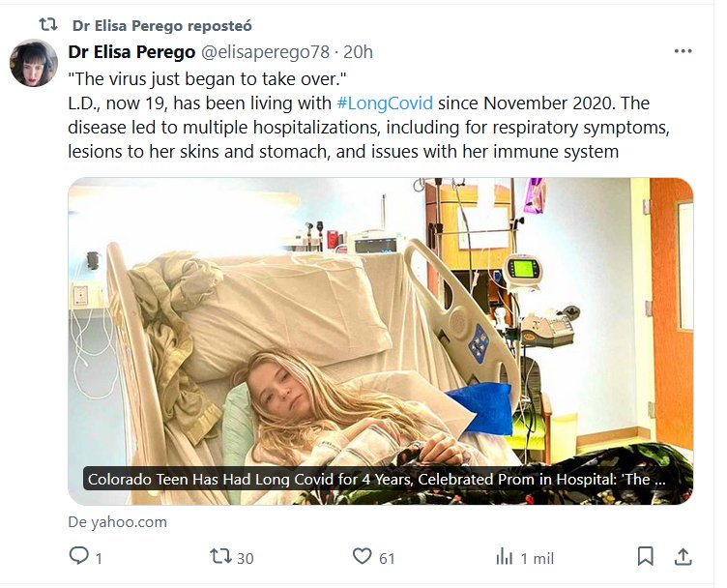The width and height of the screenshot is (727, 588).
Task: Open Dr Elisa Perego's profile picture
Action: point(34,64)
